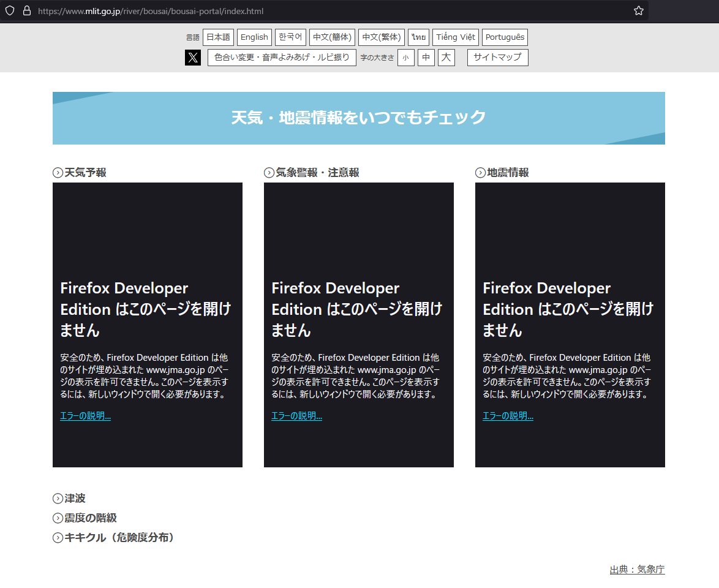
Task: Switch language to Thai (ไทย)
Action: 418,37
